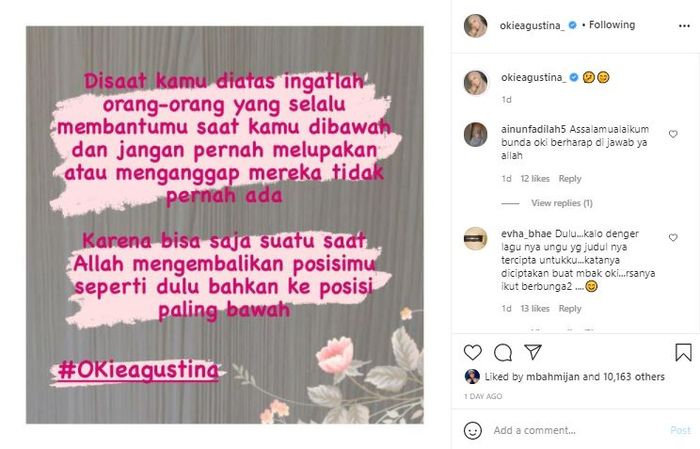View the 10,163 others who liked
Screen dimensions: 700x449
click(x=633, y=377)
